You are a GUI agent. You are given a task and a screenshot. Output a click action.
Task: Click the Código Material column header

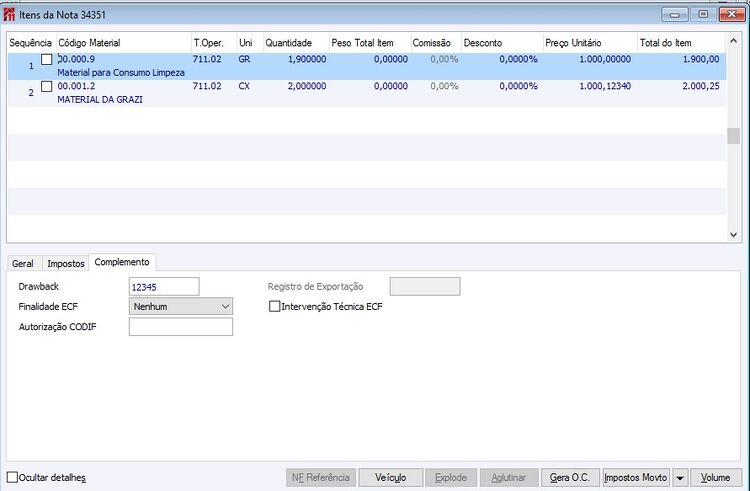click(124, 43)
